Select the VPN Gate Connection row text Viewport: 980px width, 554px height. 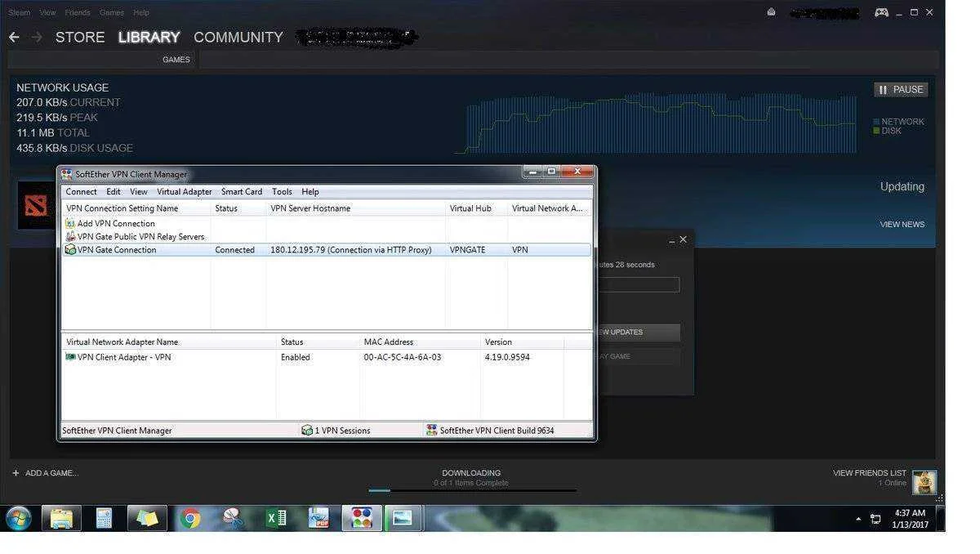tap(117, 250)
